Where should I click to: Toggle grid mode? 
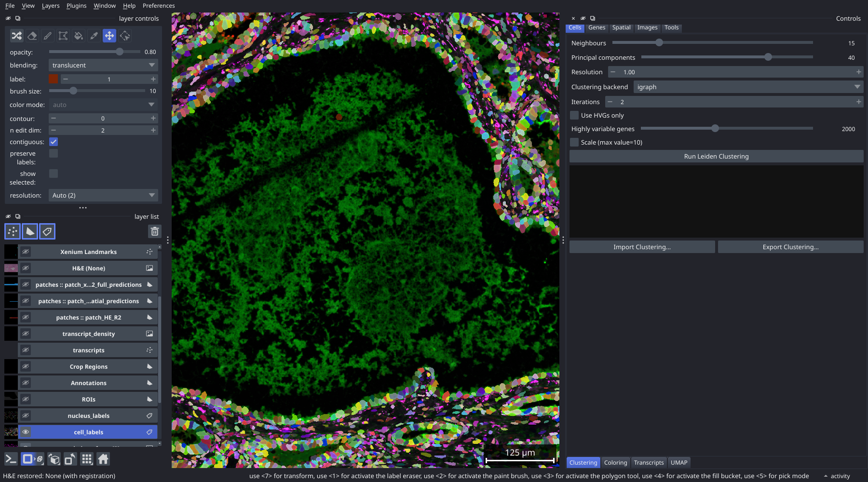pos(87,459)
